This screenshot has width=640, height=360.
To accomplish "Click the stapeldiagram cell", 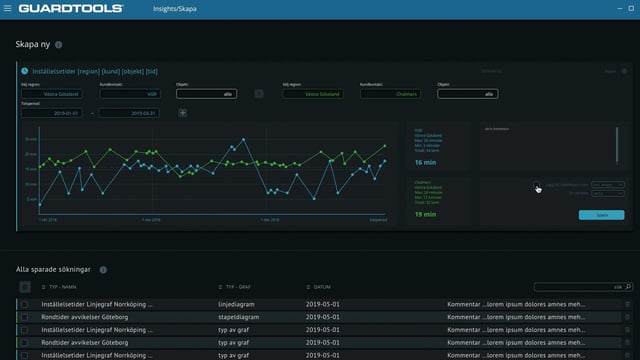I will (x=239, y=317).
